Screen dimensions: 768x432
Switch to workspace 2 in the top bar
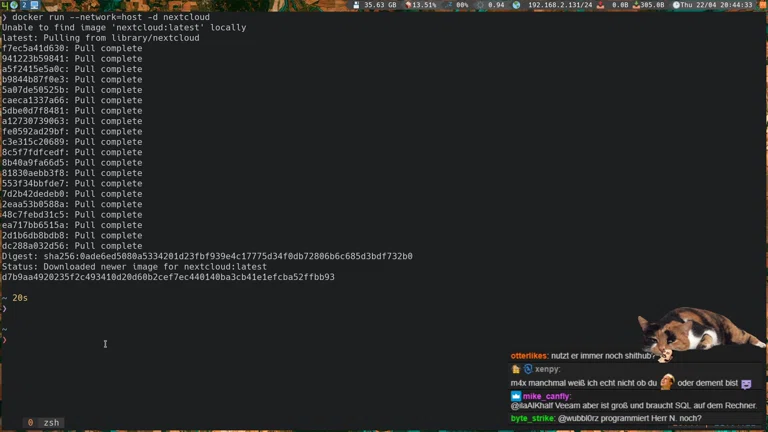tap(23, 5)
